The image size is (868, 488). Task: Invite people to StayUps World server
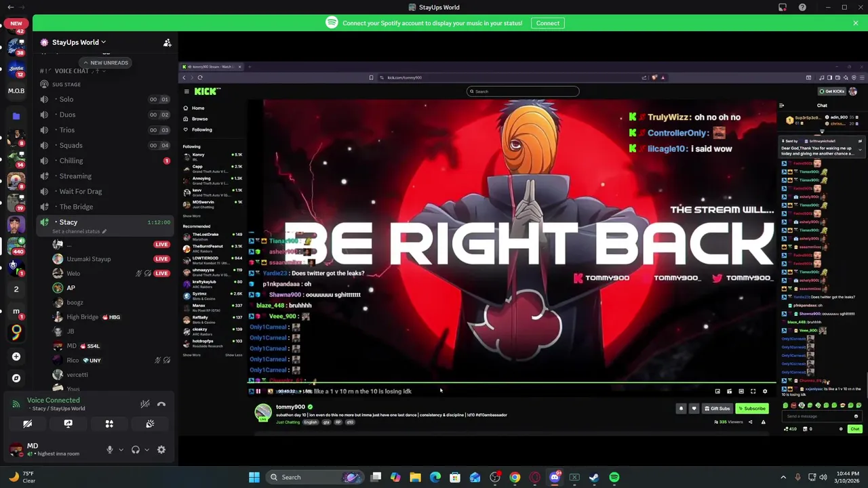click(x=167, y=43)
